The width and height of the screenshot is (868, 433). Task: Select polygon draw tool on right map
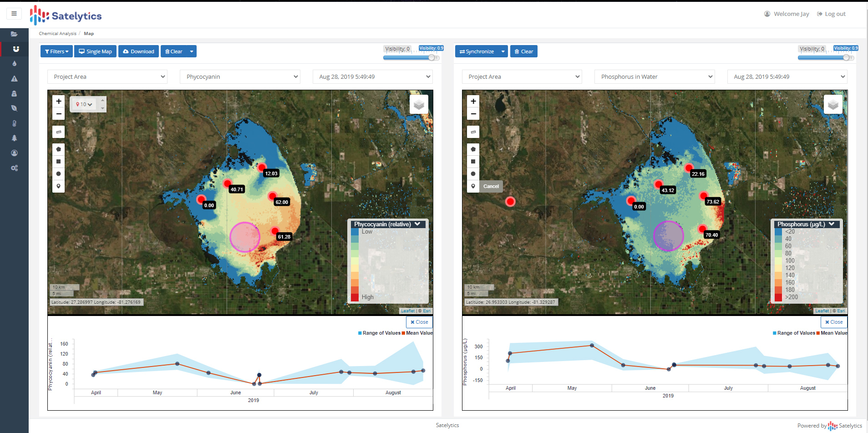tap(473, 149)
